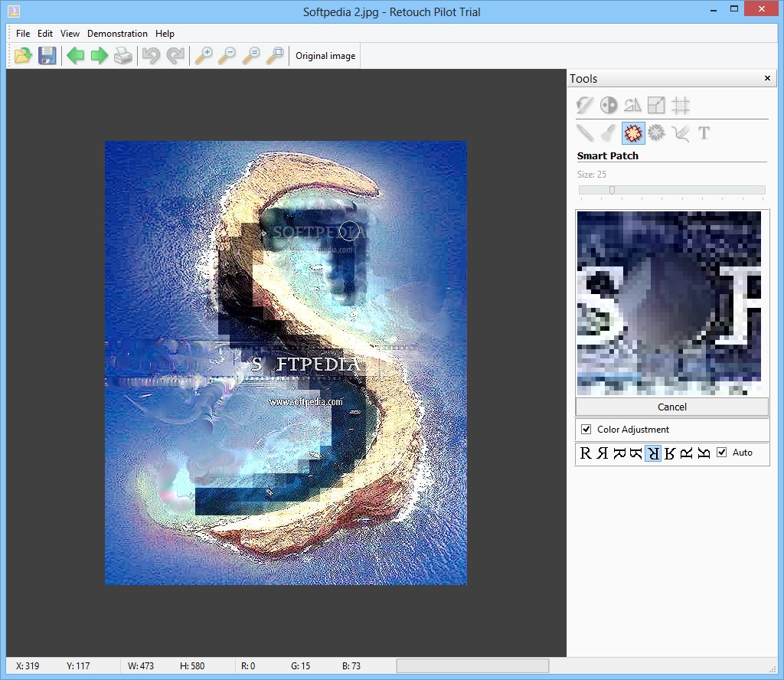The height and width of the screenshot is (680, 784).
Task: Uncheck the Auto orientation checkbox
Action: [721, 452]
